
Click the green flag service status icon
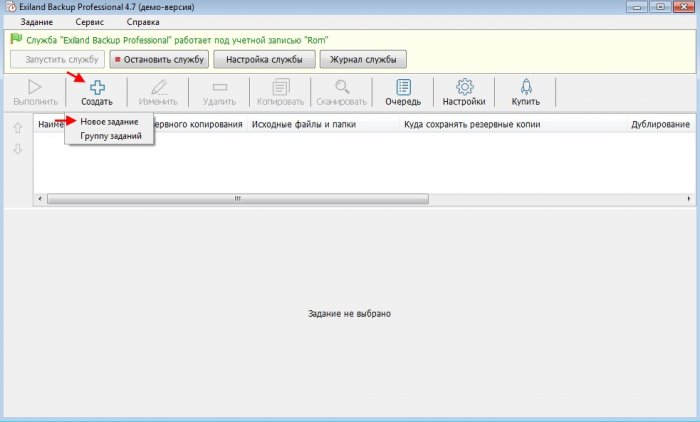tap(16, 39)
